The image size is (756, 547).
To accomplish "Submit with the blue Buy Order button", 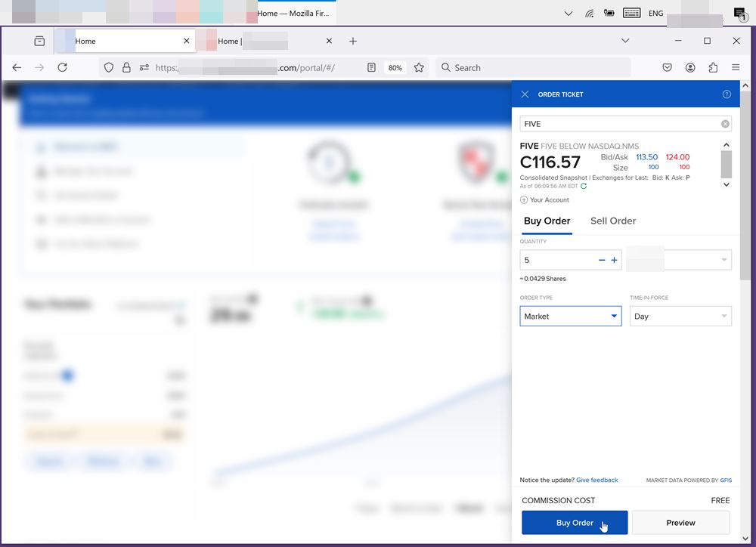I will pyautogui.click(x=575, y=522).
